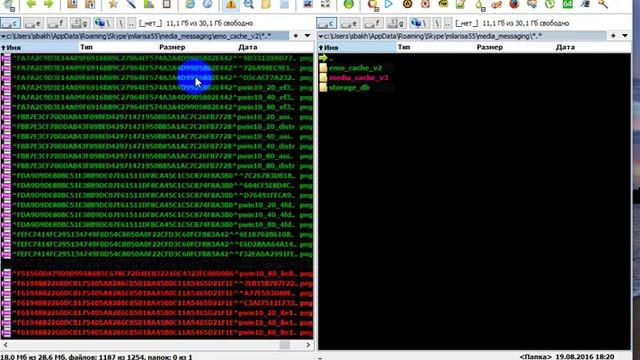Image resolution: width=640 pixels, height=360 pixels.
Task: Click arrow before right panel path
Action: [321, 36]
